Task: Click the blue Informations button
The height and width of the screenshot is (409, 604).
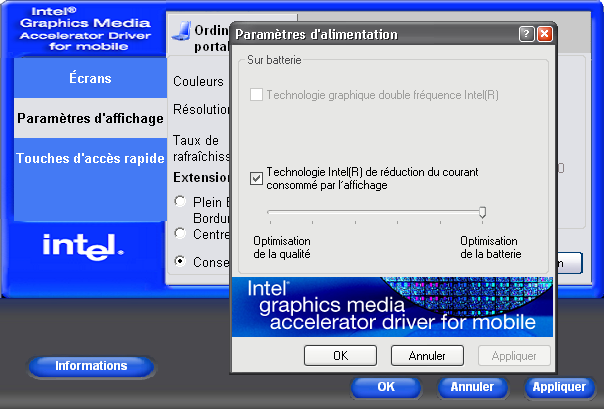Action: [91, 366]
